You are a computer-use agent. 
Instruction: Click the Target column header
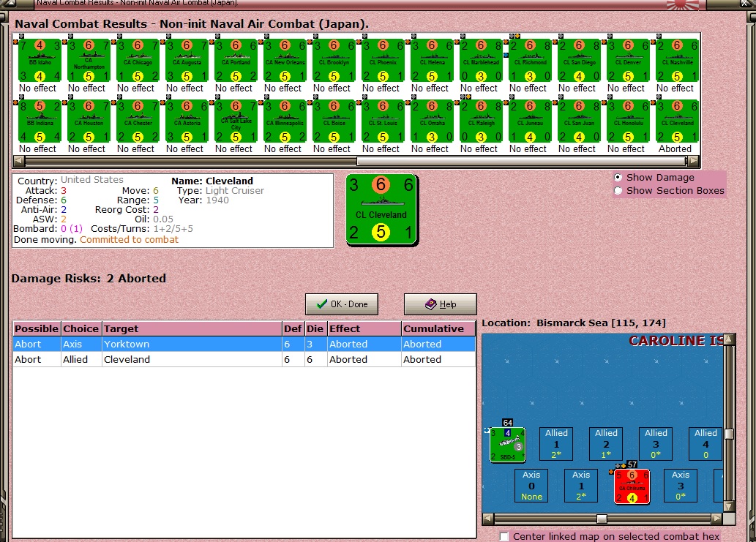pos(192,328)
